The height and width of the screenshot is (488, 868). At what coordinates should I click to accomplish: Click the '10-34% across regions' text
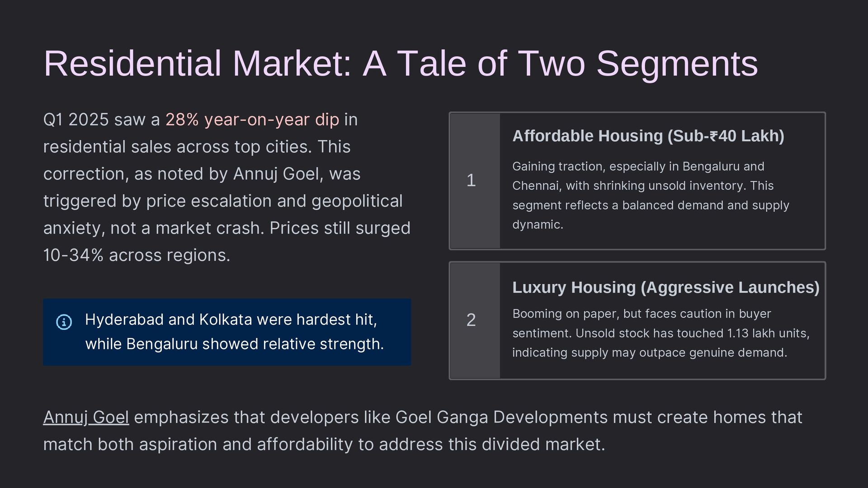coord(137,255)
